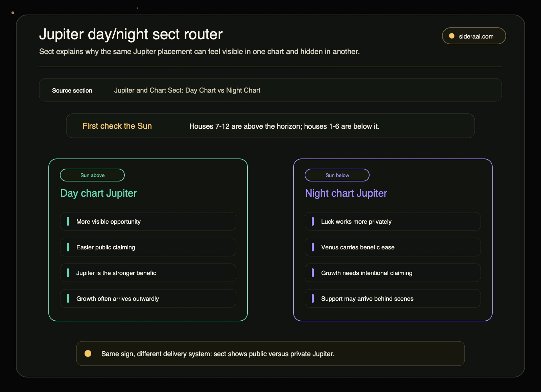This screenshot has height=392, width=541.
Task: Click the 'First check the Sun' label
Action: 117,126
